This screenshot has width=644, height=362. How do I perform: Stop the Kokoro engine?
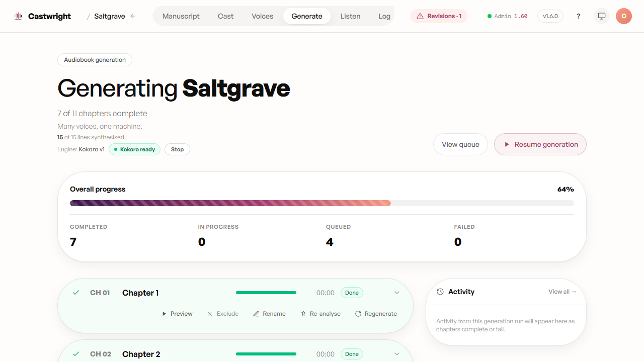[177, 149]
